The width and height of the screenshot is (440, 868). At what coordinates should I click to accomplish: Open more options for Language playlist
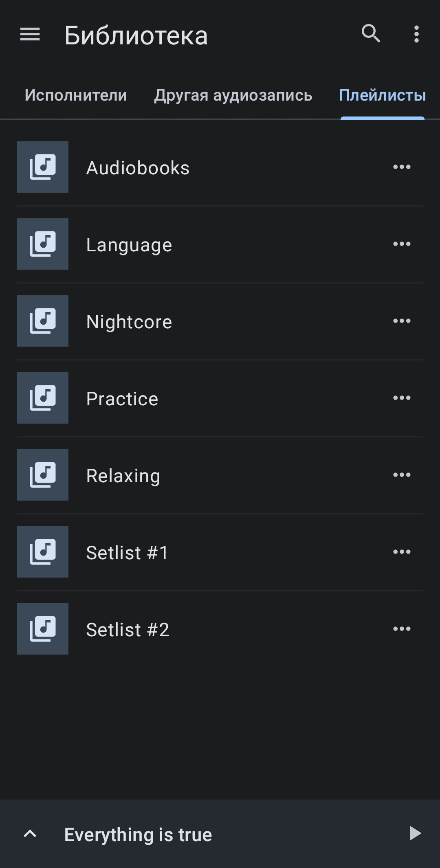402,244
